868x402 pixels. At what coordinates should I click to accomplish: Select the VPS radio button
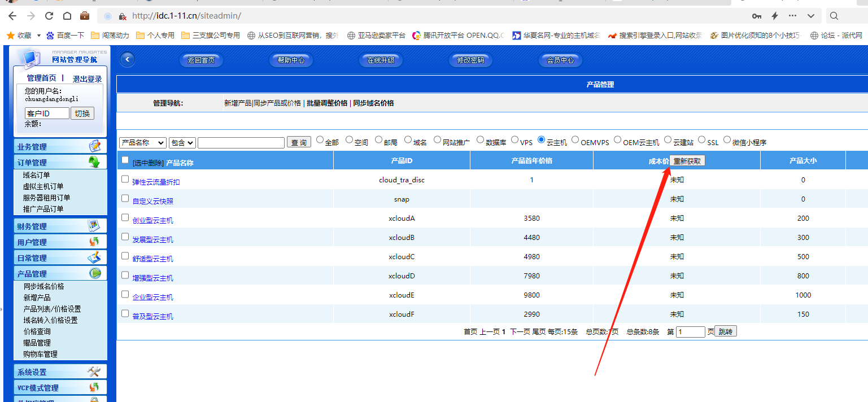pos(515,139)
